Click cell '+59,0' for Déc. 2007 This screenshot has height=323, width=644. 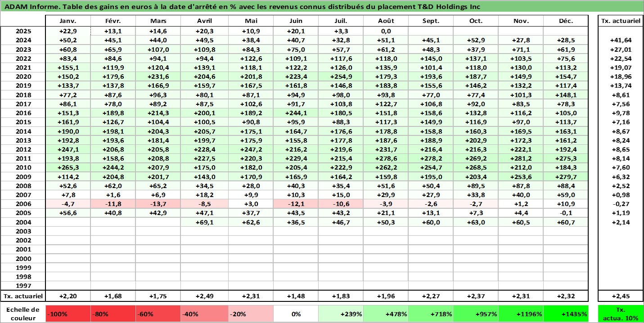[566, 195]
